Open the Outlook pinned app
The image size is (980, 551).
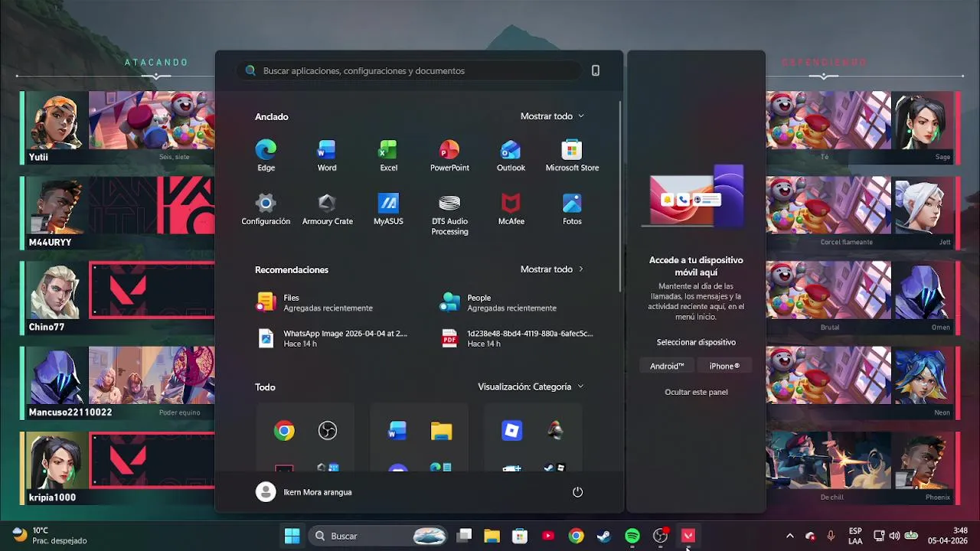pos(511,155)
